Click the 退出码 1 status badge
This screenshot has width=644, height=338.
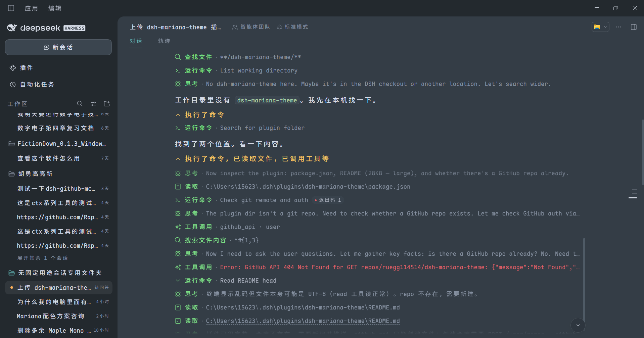tap(328, 200)
